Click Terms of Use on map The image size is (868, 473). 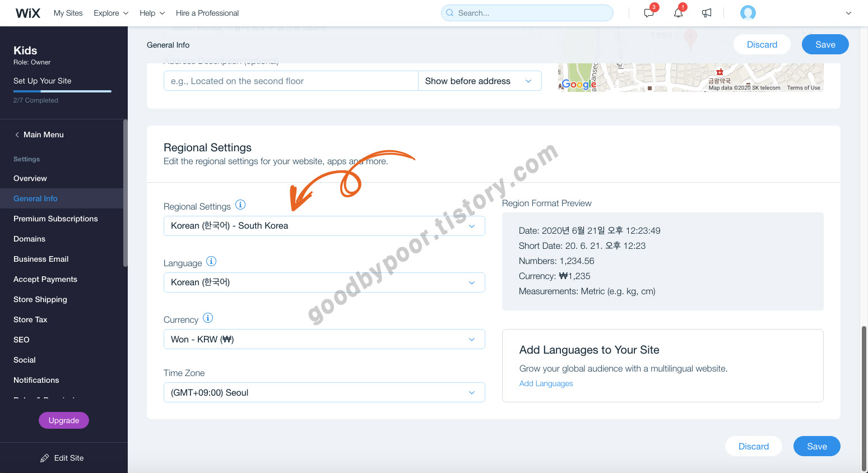804,87
